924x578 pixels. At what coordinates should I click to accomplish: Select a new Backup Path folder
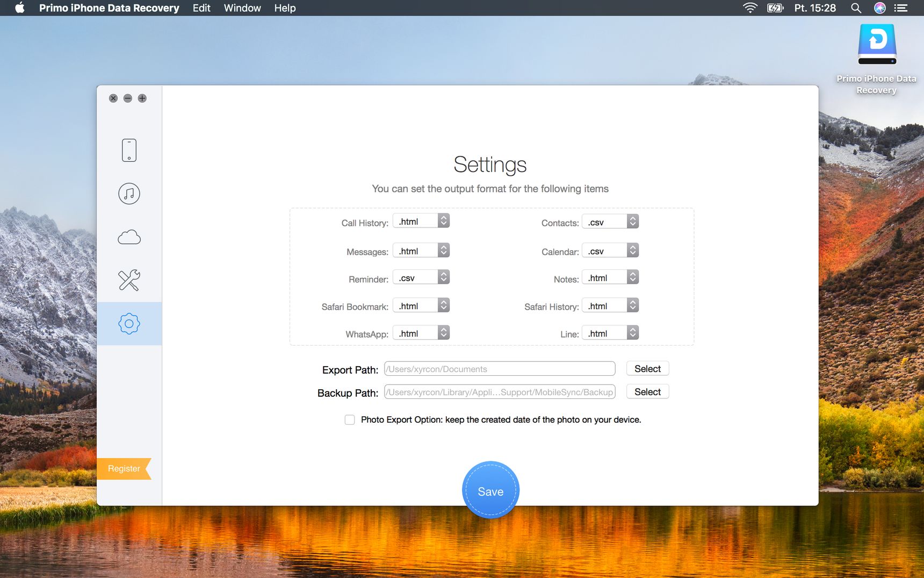pos(647,392)
